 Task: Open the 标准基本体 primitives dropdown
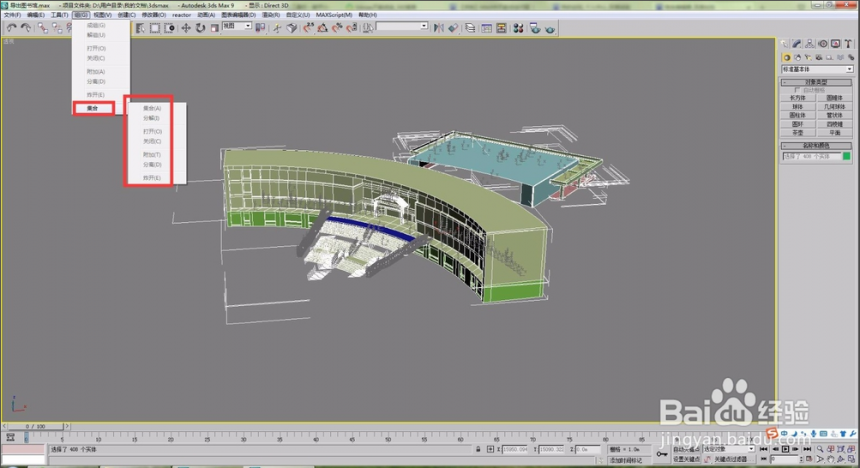(817, 69)
